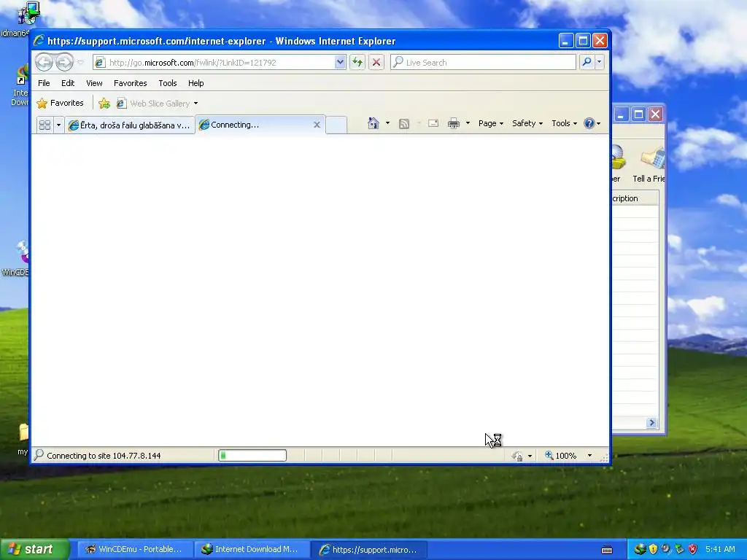
Task: Maximize the background window
Action: pos(638,114)
